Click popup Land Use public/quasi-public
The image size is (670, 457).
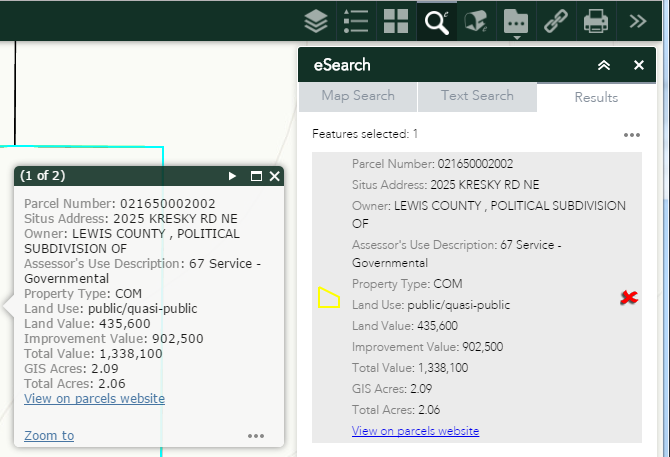(111, 309)
